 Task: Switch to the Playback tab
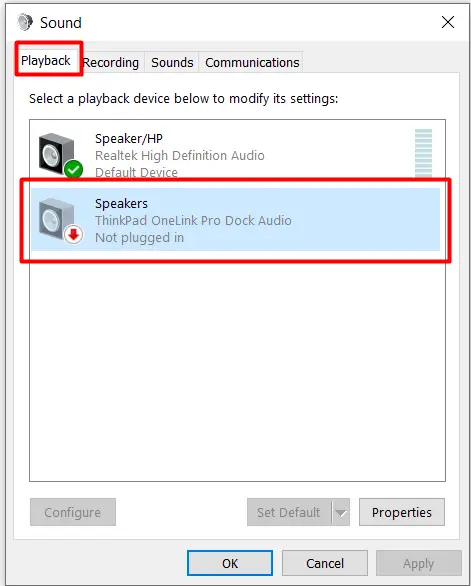[x=46, y=61]
